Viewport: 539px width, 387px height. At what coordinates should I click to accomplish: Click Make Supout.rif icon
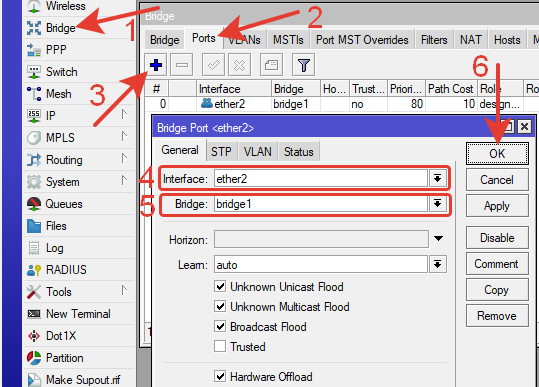[34, 380]
